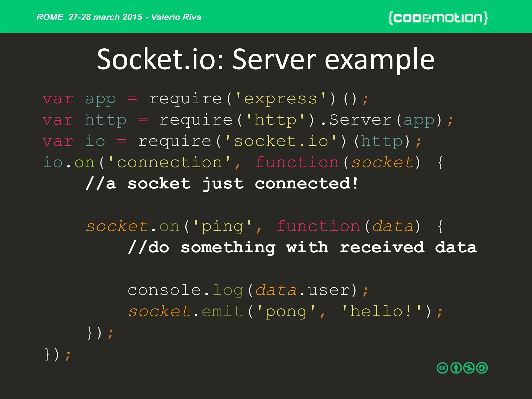Click the line 'var http = require('http').Server(app);'
Image resolution: width=532 pixels, height=399 pixels.
(248, 120)
